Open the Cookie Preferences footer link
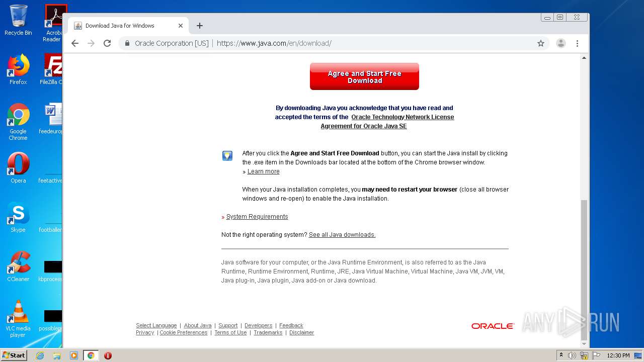 click(184, 332)
